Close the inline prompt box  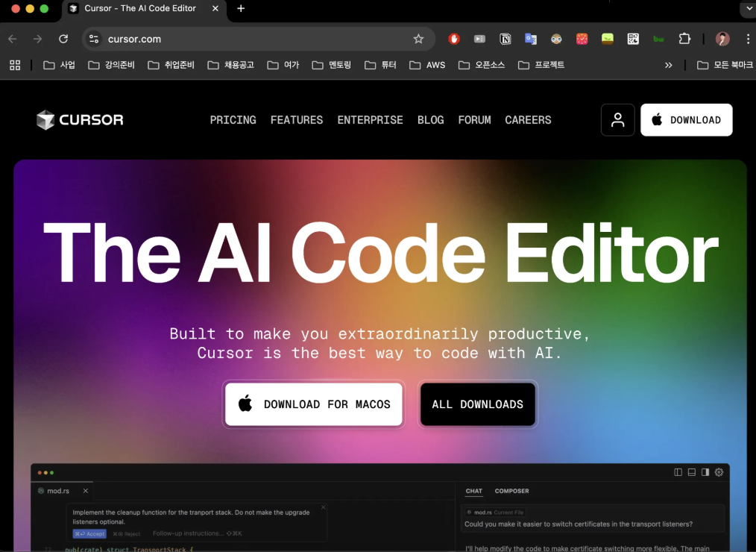point(323,507)
